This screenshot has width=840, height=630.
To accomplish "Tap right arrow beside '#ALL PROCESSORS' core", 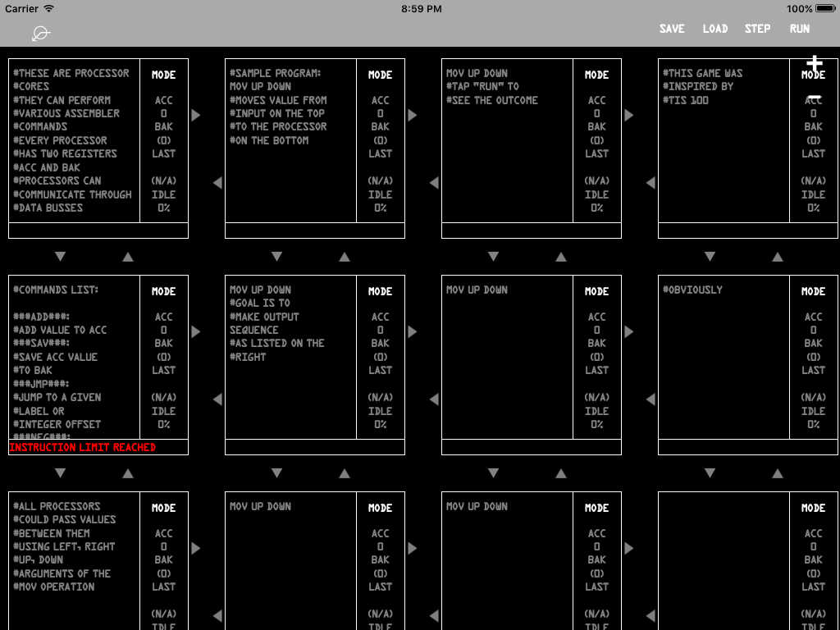I will coord(196,548).
